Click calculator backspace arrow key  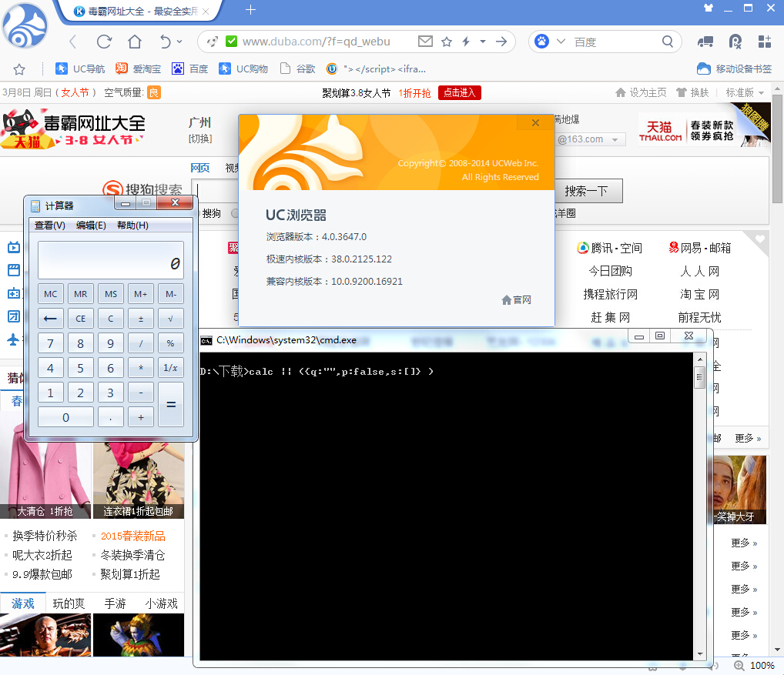51,319
